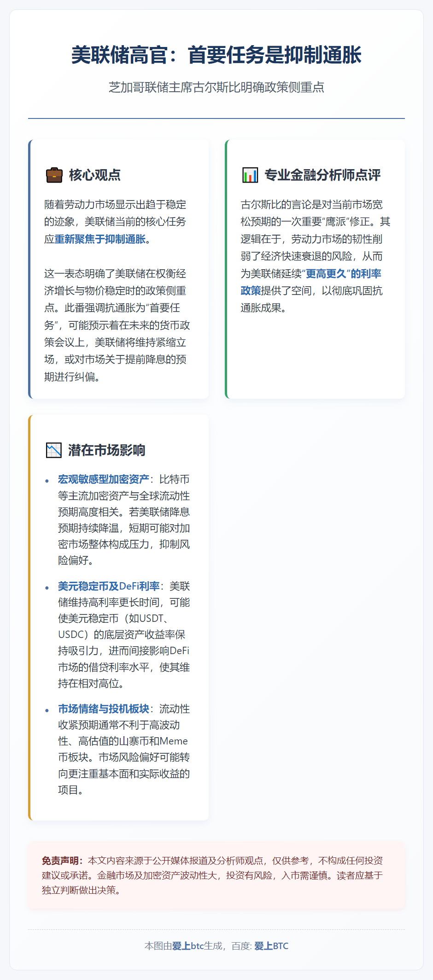Click 爱上BTC after 百度 in footer
The image size is (433, 980).
(x=271, y=946)
